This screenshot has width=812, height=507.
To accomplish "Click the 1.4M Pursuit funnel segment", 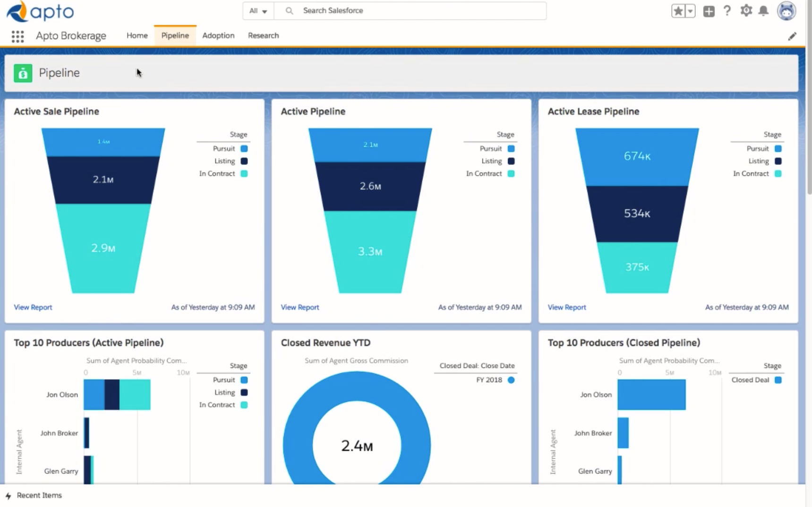I will pos(103,142).
